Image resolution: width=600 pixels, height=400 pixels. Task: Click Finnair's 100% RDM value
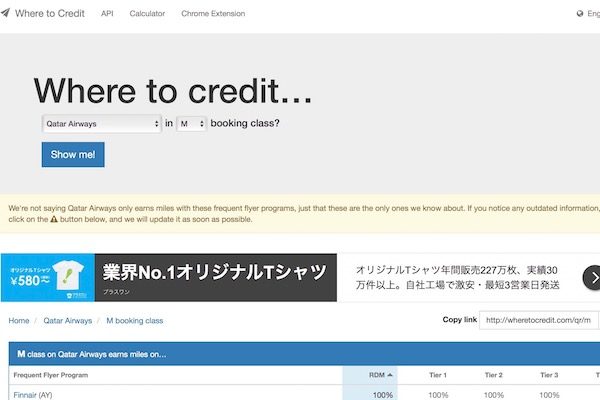[383, 395]
